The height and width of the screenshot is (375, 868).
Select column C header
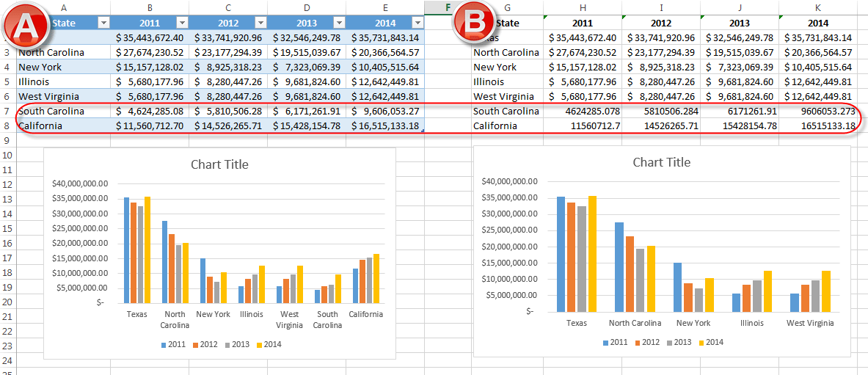click(x=228, y=8)
